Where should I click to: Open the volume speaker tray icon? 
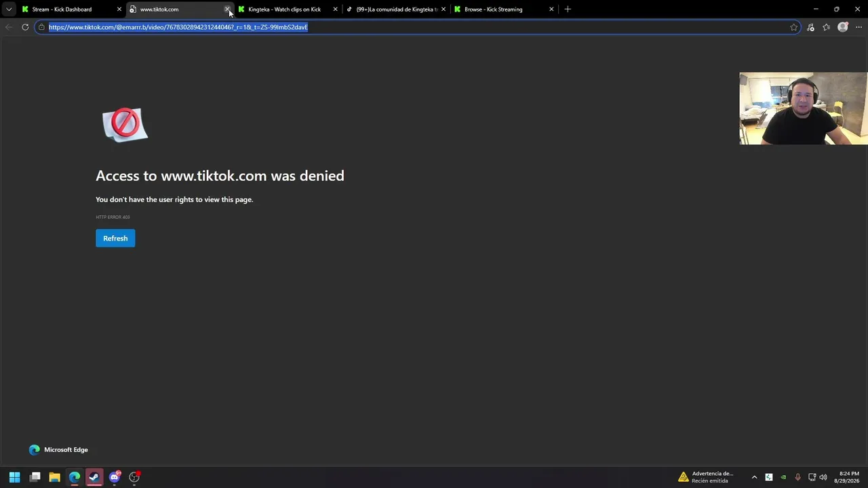click(823, 477)
